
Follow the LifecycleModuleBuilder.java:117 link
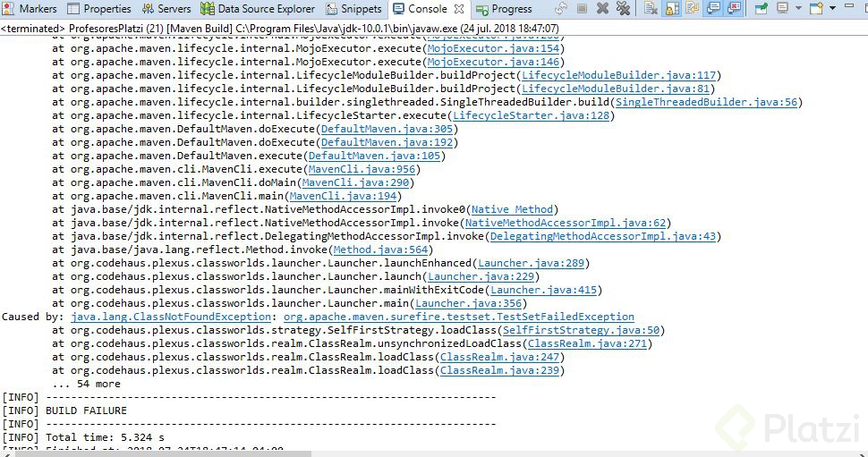618,75
